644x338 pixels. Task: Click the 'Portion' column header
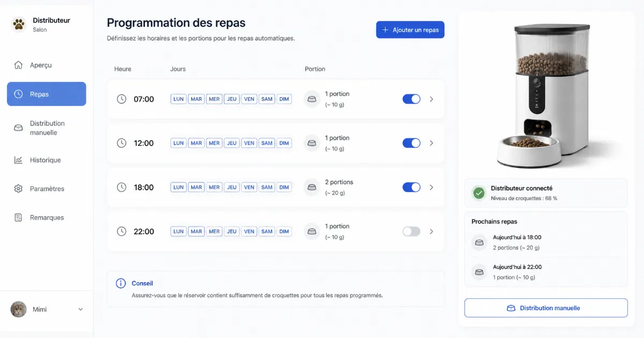[x=315, y=69]
